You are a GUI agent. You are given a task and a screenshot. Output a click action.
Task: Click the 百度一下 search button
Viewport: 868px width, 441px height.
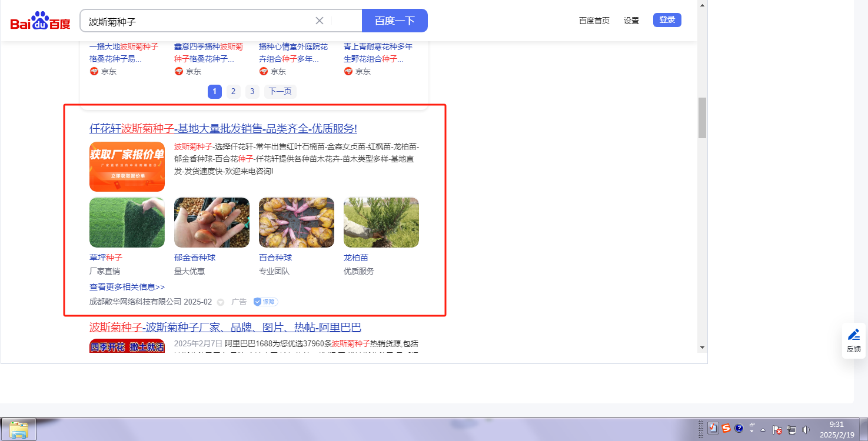coord(395,21)
